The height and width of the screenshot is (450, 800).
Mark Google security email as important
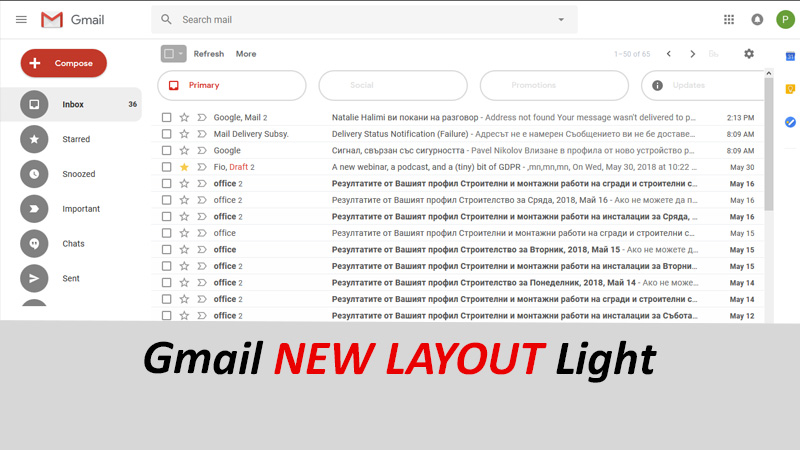click(202, 151)
